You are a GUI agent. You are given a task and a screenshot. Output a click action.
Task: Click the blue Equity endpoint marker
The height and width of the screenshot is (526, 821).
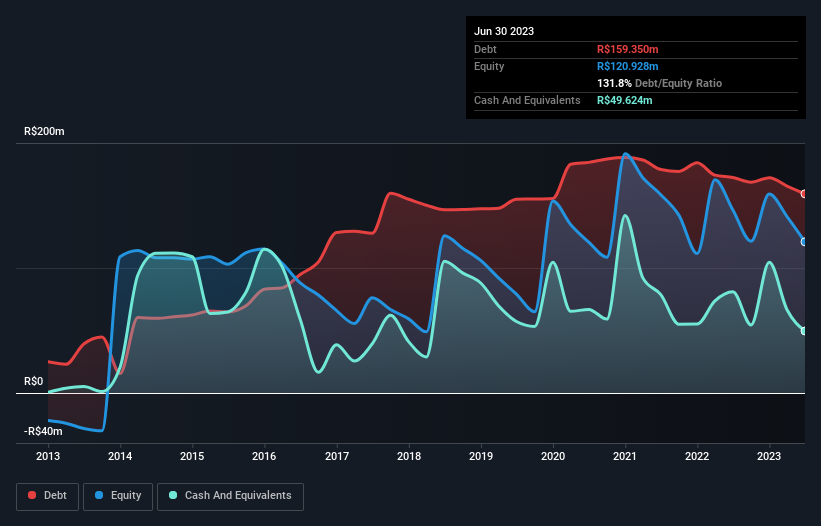[x=804, y=242]
